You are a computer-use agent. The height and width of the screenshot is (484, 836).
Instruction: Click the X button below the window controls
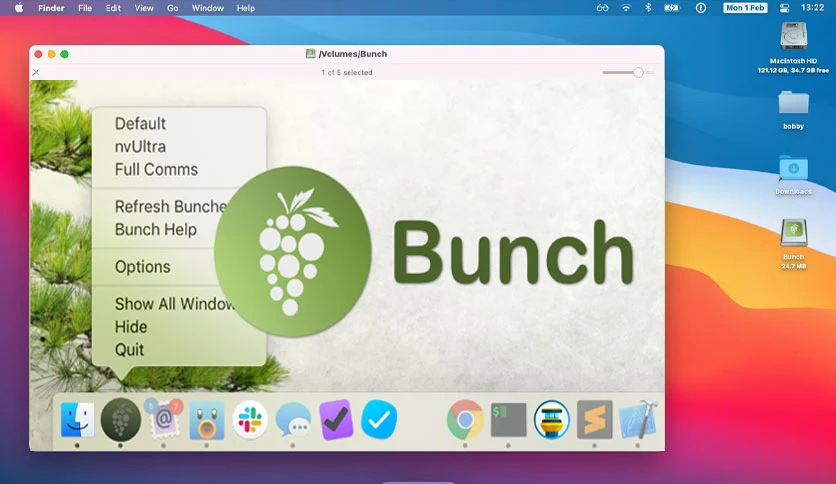[x=36, y=72]
